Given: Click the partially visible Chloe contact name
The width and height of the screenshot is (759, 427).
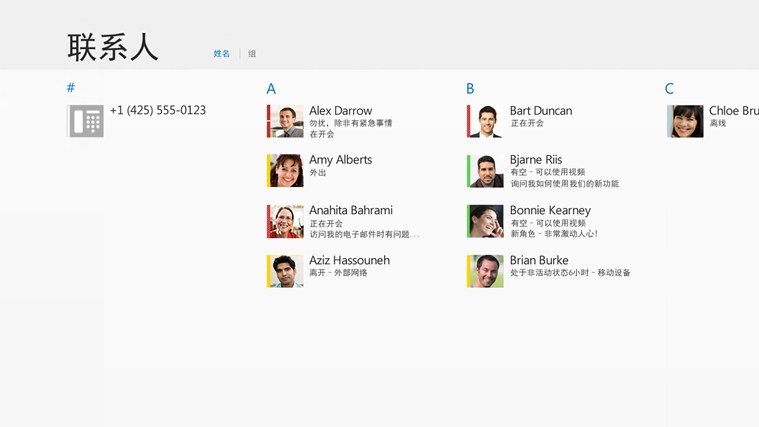Looking at the screenshot, I should [734, 110].
